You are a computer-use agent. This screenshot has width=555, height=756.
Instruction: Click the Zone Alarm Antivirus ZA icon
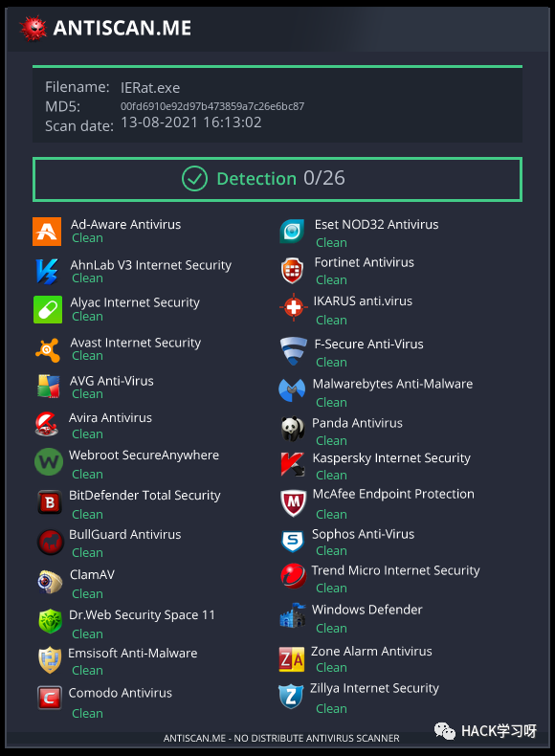(292, 659)
